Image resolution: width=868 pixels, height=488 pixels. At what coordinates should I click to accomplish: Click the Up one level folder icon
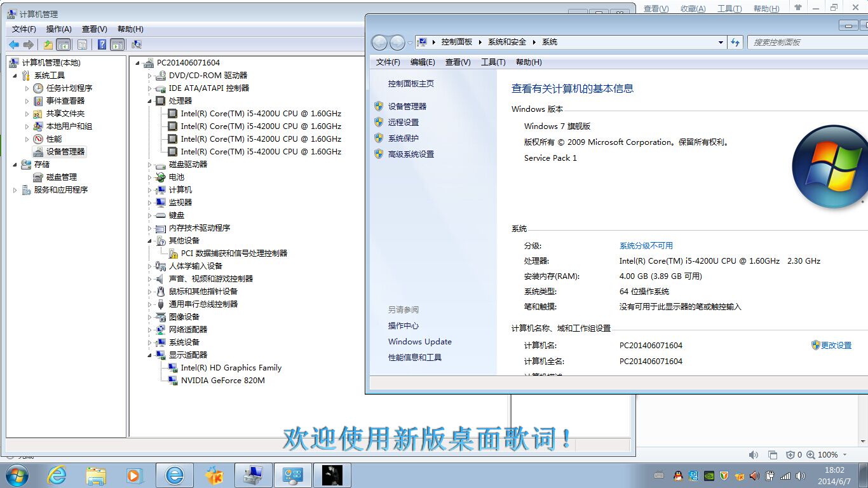pyautogui.click(x=48, y=44)
